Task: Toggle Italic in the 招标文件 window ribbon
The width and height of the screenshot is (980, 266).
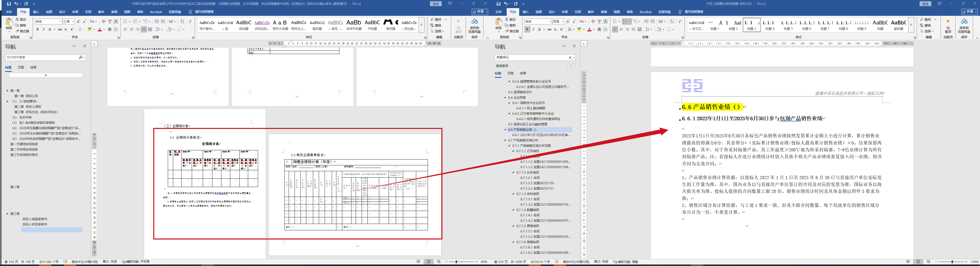Action: point(43,29)
